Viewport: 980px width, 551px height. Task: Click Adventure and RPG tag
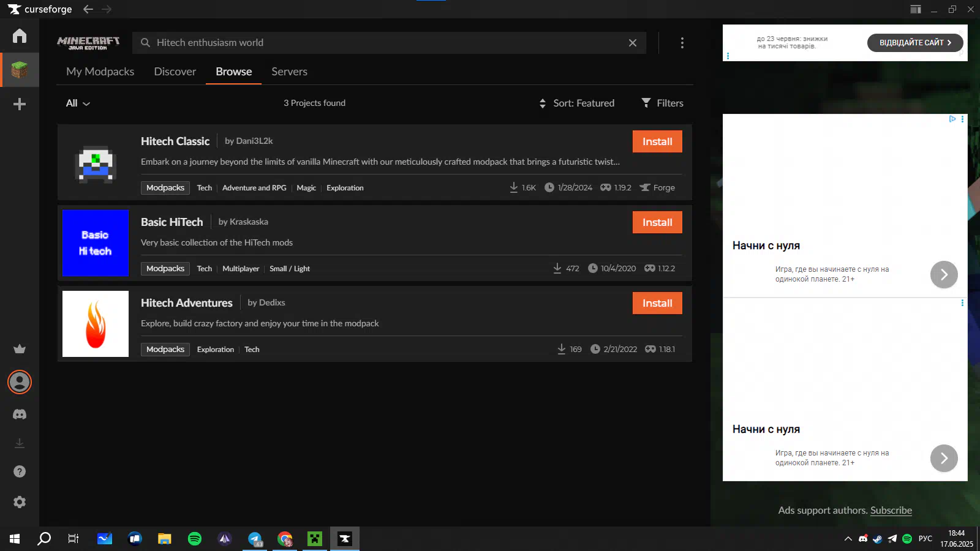pos(254,188)
